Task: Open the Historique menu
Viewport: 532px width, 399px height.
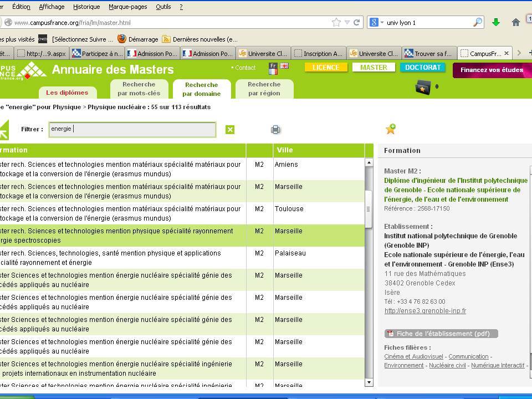Action: [x=86, y=7]
